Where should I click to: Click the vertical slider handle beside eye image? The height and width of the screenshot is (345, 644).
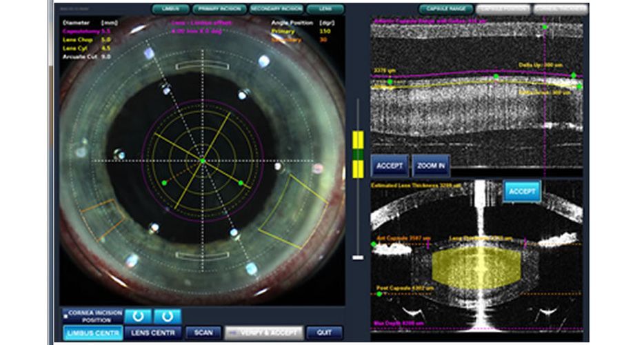[357, 257]
